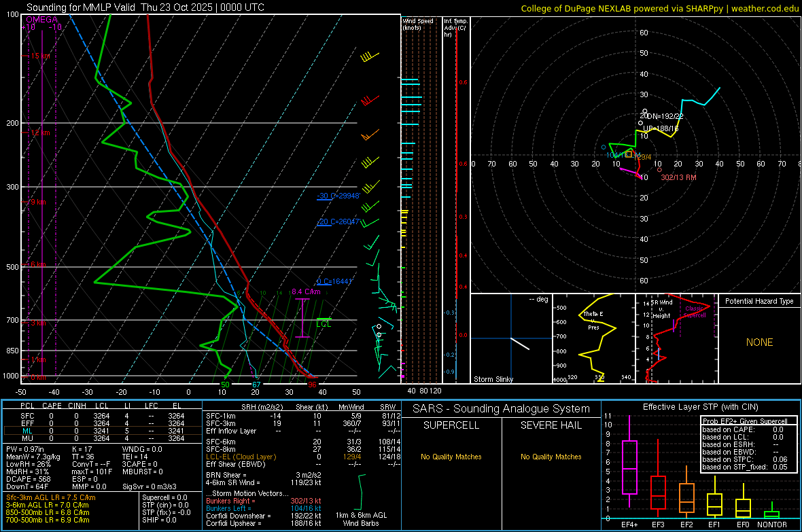Viewport: 802px width, 532px height.
Task: Click the Corfidi Upshear = 188/16 kt line
Action: [x=264, y=523]
